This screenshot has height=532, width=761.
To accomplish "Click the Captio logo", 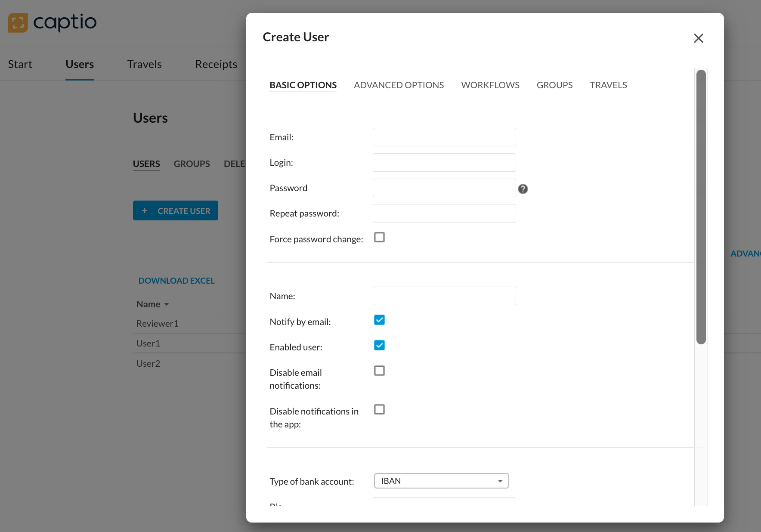I will coord(52,22).
